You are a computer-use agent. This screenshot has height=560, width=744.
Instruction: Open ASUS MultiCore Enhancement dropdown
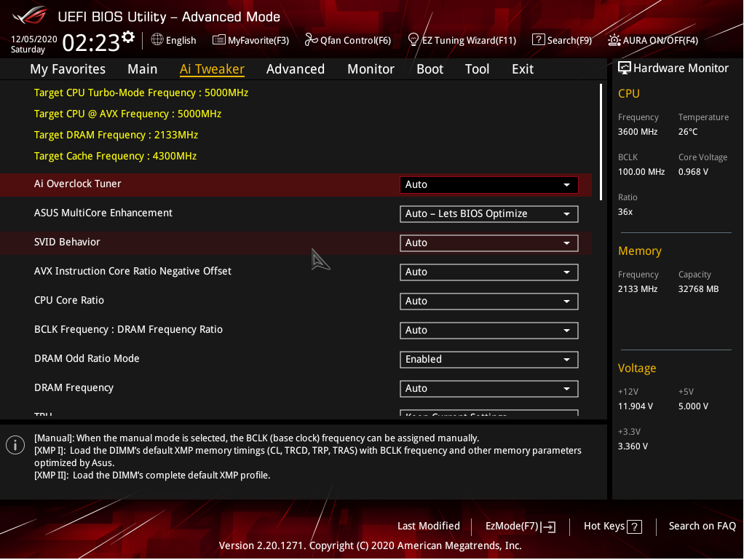[x=488, y=214]
